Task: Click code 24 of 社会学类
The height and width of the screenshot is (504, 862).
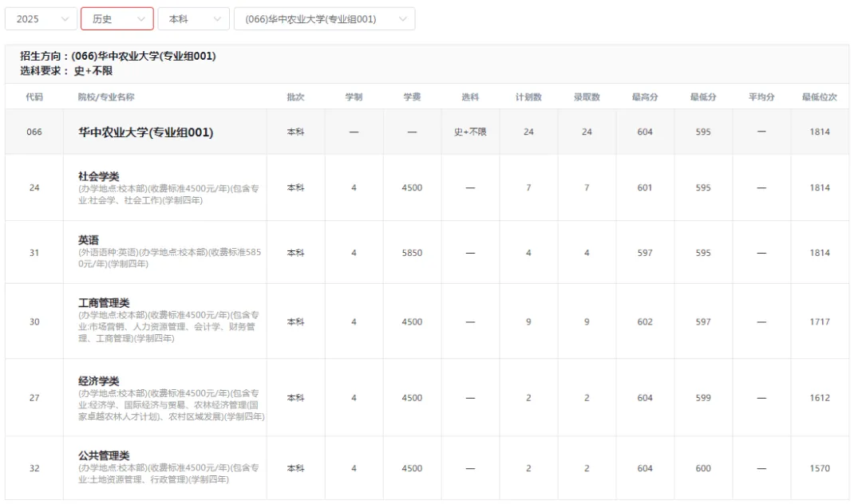Action: coord(34,187)
